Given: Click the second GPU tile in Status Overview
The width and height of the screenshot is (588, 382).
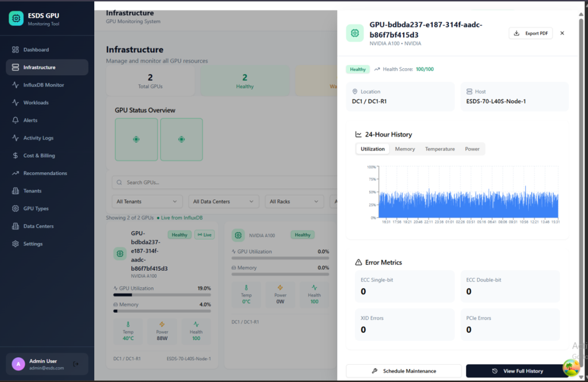Looking at the screenshot, I should 181,139.
